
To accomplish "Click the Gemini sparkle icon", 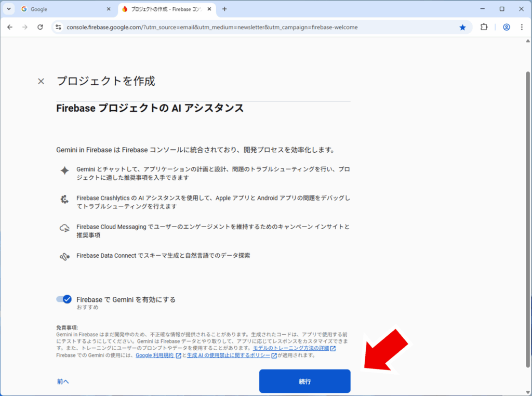I will [64, 170].
